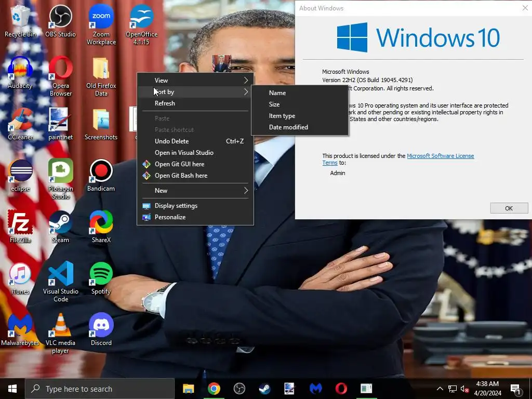Expand the View submenu
Image resolution: width=532 pixels, height=399 pixels.
pyautogui.click(x=195, y=81)
